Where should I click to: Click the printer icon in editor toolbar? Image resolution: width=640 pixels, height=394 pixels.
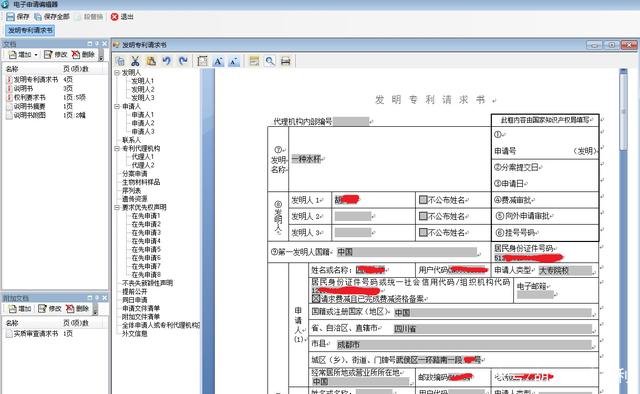[x=286, y=61]
